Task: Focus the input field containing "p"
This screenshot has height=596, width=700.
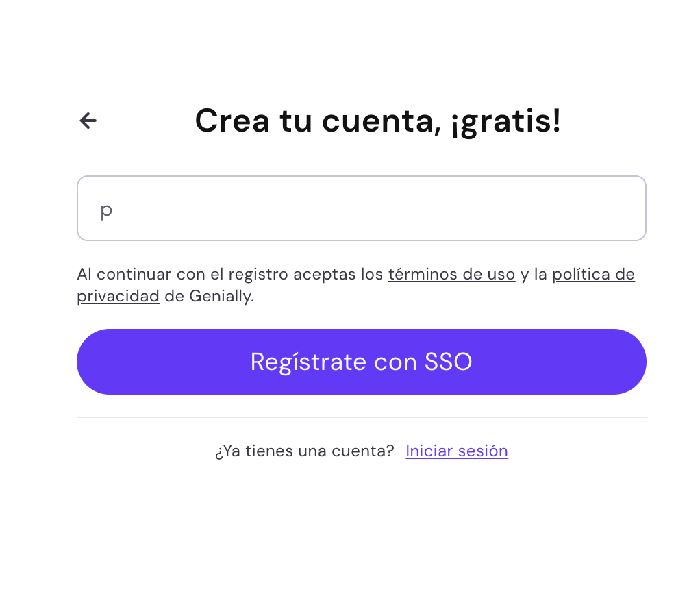Action: coord(361,208)
